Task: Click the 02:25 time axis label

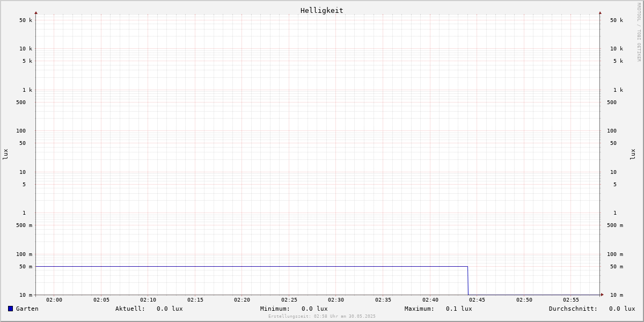Action: 289,300
